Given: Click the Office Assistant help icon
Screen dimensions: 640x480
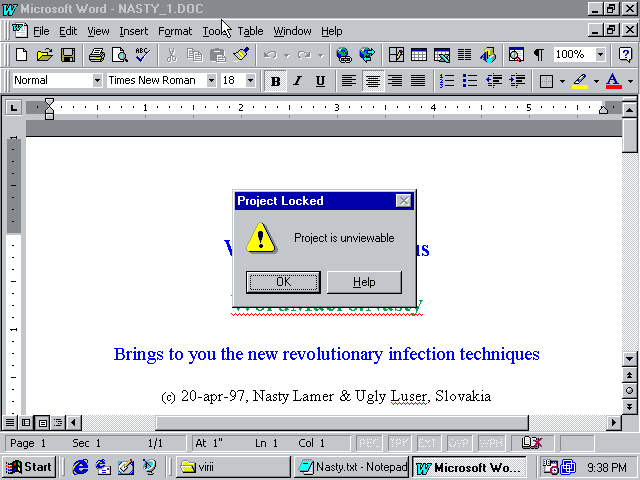Looking at the screenshot, I should pyautogui.click(x=625, y=55).
